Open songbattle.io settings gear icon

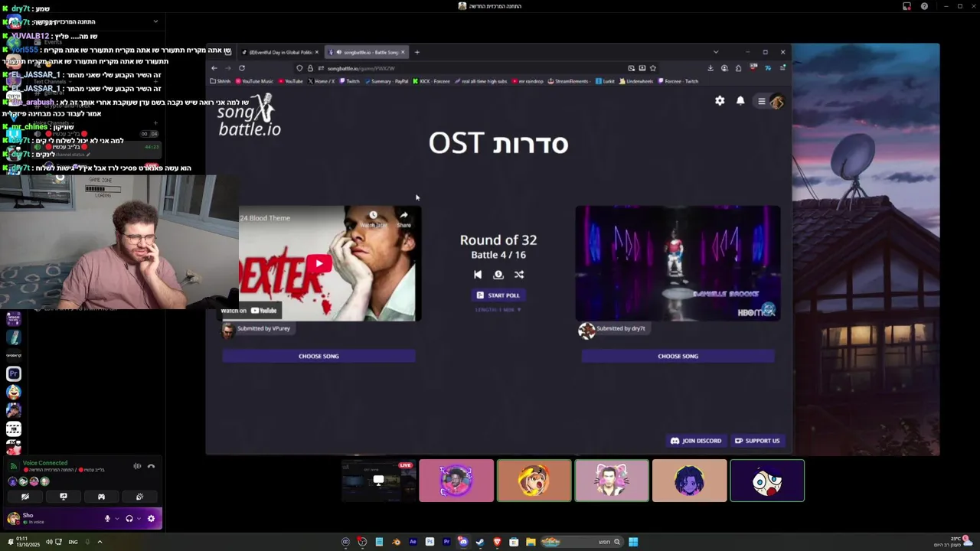coord(720,100)
